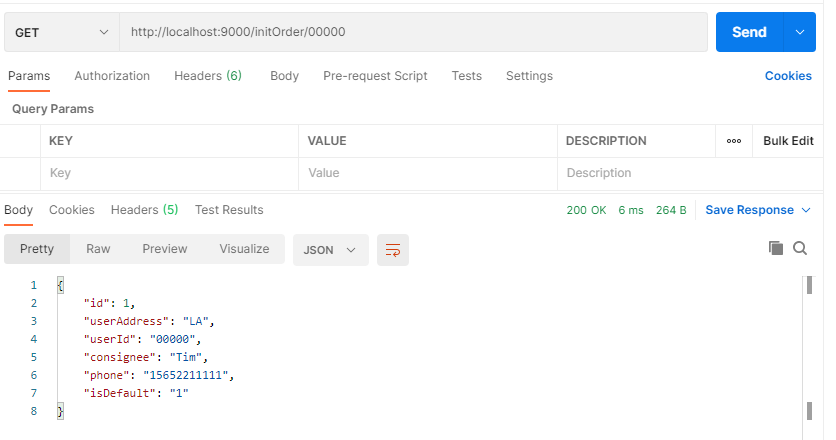Click the Send button
The width and height of the screenshot is (836, 440).
(x=749, y=32)
